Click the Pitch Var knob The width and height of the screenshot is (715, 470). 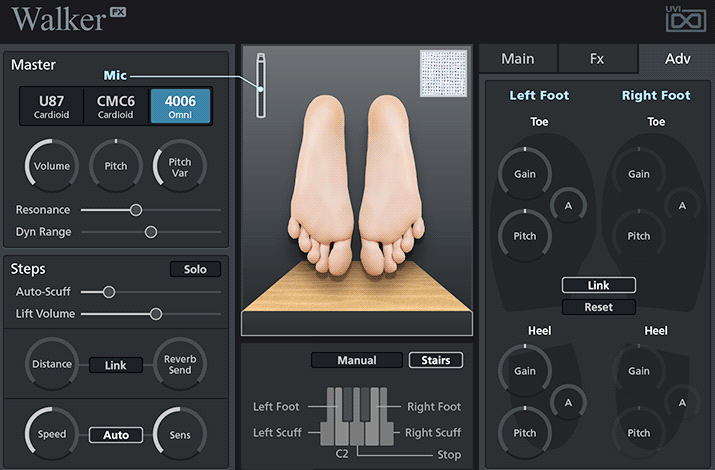tap(180, 166)
